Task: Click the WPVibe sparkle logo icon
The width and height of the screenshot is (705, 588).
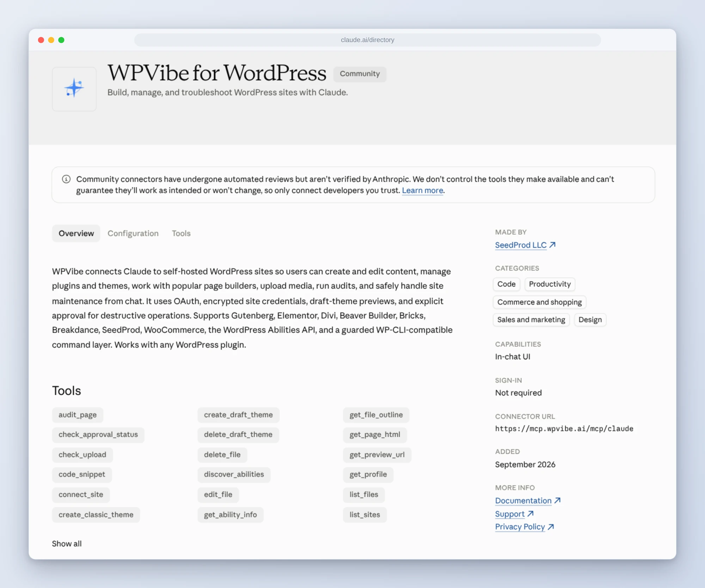Action: pos(74,88)
